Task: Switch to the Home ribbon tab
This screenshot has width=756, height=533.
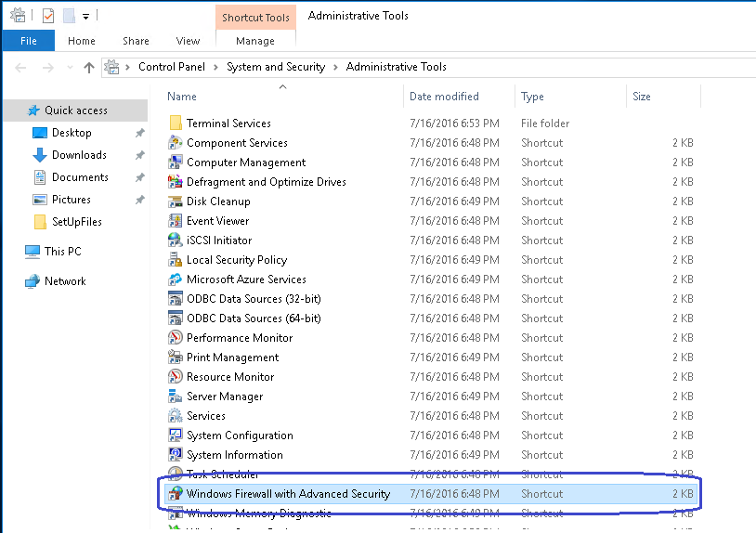Action: [82, 41]
